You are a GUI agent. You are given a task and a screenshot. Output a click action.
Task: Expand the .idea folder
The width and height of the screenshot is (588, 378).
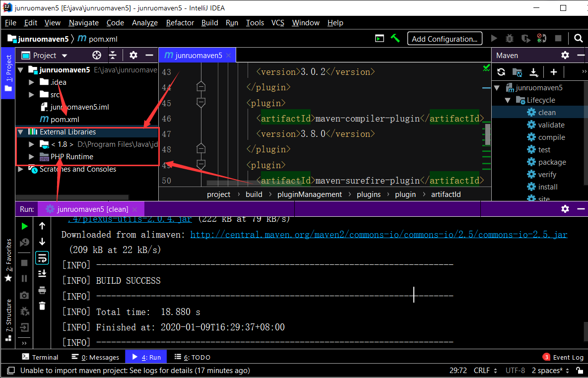pos(31,82)
